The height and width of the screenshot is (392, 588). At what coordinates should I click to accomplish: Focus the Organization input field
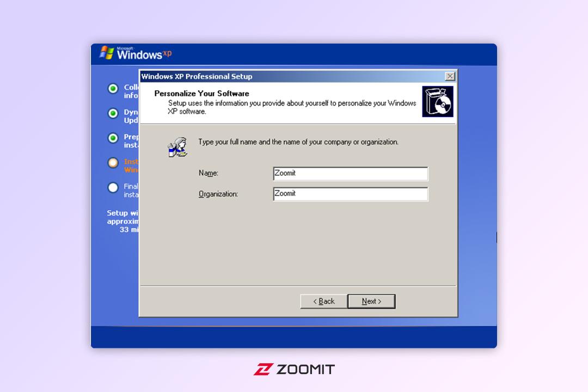350,194
